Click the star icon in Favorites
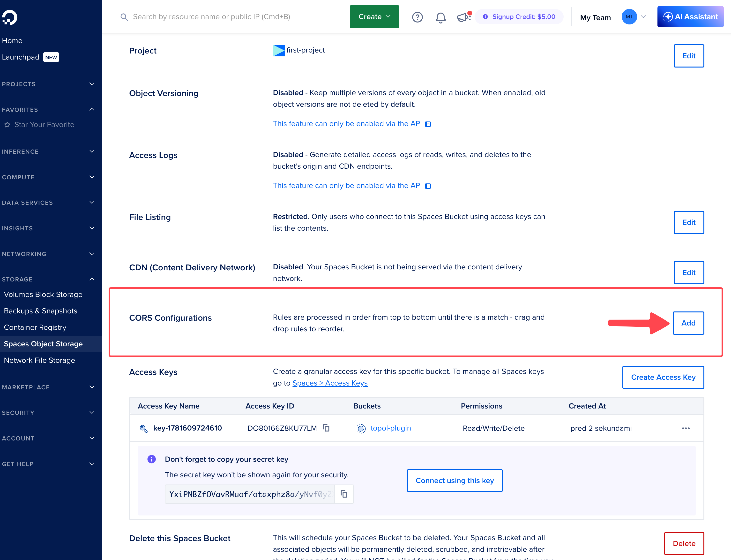Image resolution: width=731 pixels, height=560 pixels. coord(7,125)
